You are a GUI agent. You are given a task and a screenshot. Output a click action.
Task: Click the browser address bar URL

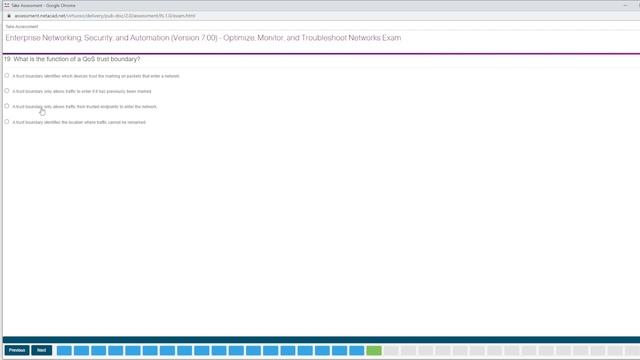click(105, 16)
